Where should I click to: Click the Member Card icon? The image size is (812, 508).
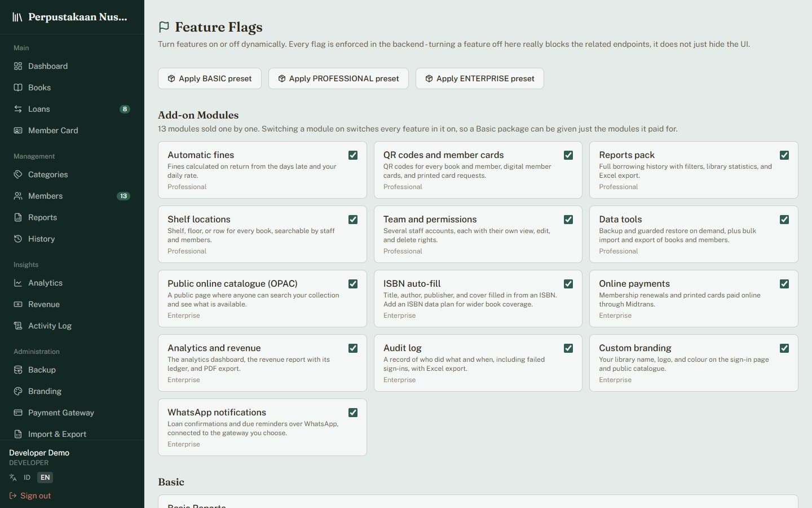[x=18, y=130]
